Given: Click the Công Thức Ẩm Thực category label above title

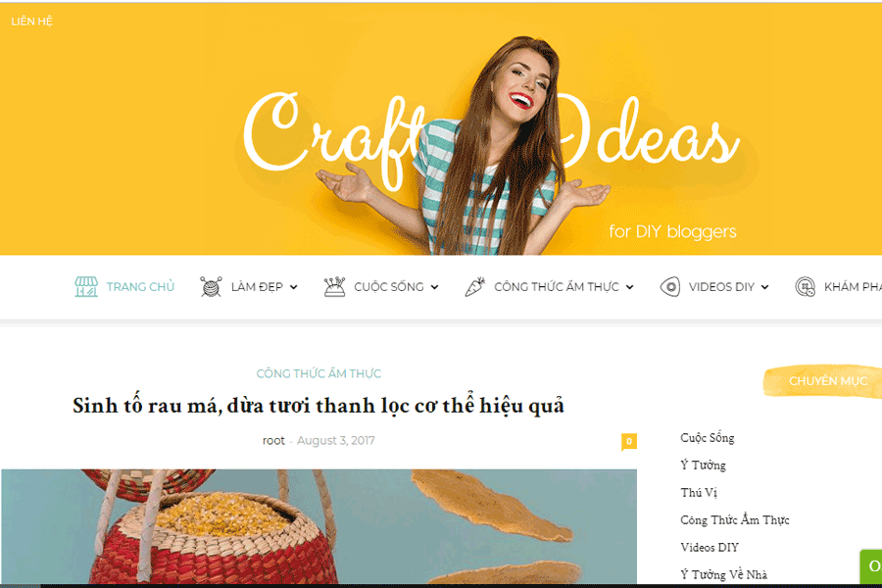Looking at the screenshot, I should point(318,373).
